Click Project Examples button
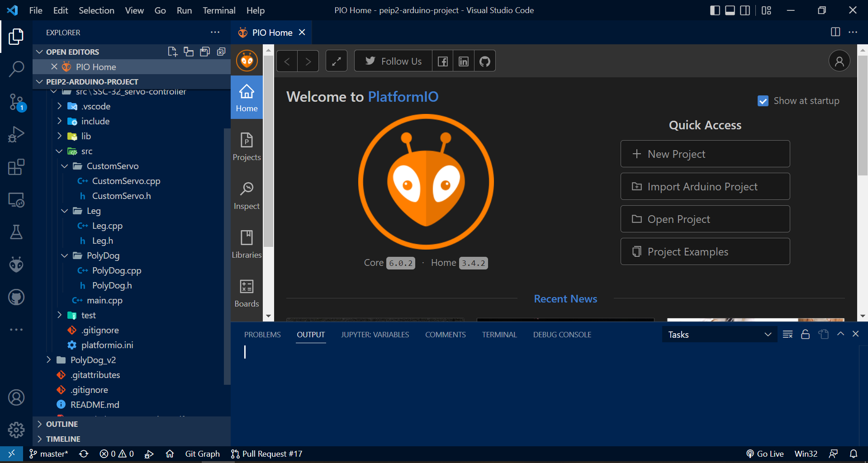 [x=705, y=251]
